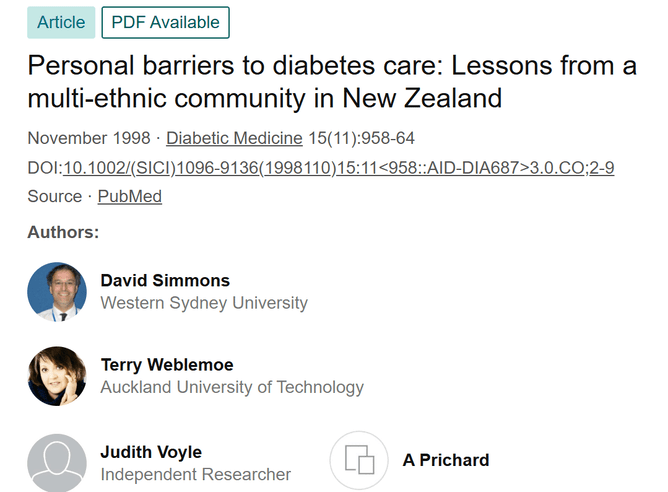
Task: Click Terry Weblemoe's profile photo
Action: (57, 376)
